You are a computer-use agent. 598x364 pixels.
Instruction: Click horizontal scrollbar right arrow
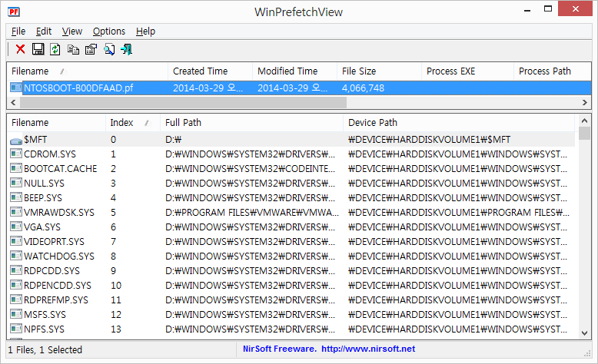[x=585, y=102]
